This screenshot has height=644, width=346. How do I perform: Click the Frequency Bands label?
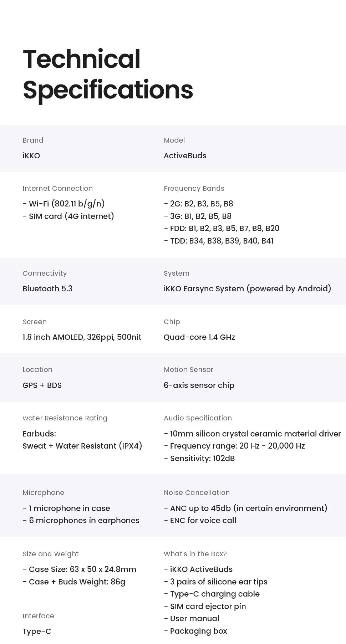(x=194, y=189)
